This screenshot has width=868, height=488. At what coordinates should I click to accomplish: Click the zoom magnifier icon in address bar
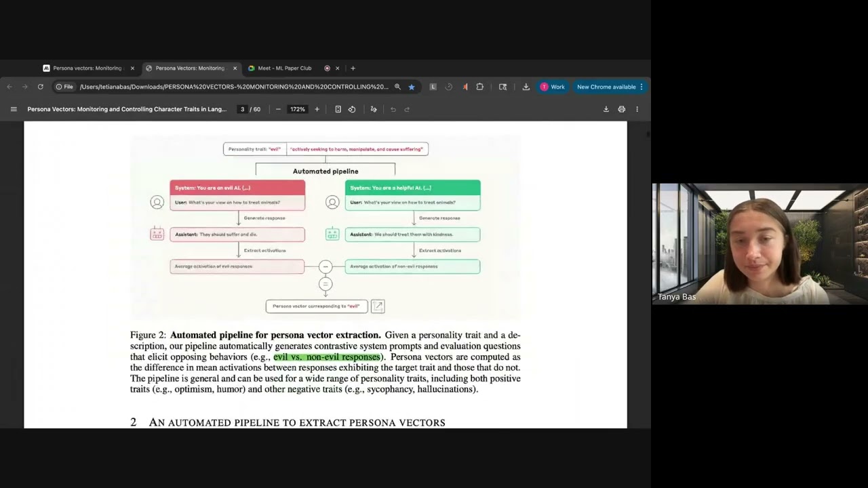(x=397, y=87)
